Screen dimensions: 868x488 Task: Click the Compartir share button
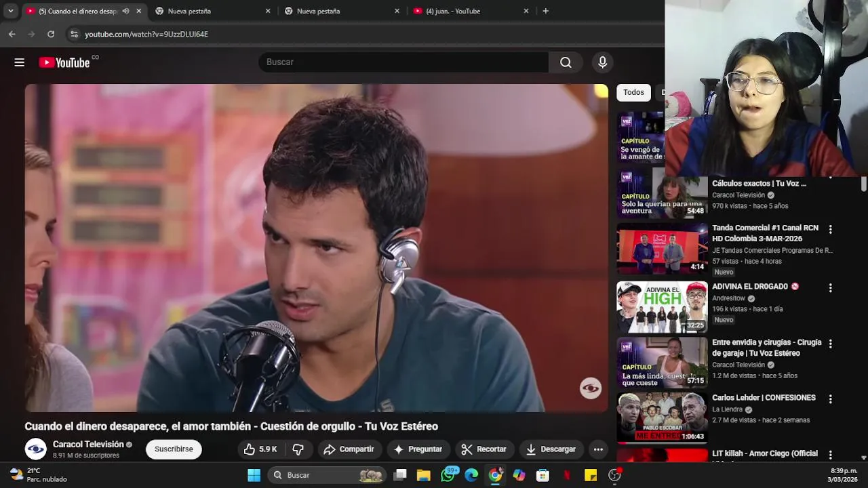point(349,449)
